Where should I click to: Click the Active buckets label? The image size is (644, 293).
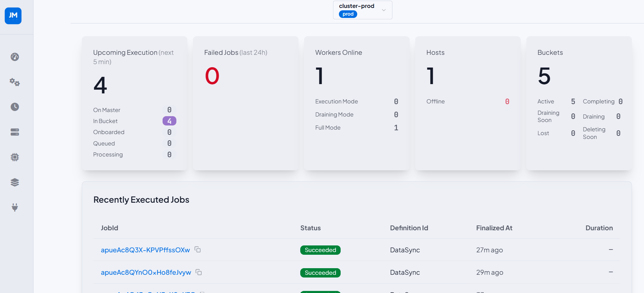point(546,101)
